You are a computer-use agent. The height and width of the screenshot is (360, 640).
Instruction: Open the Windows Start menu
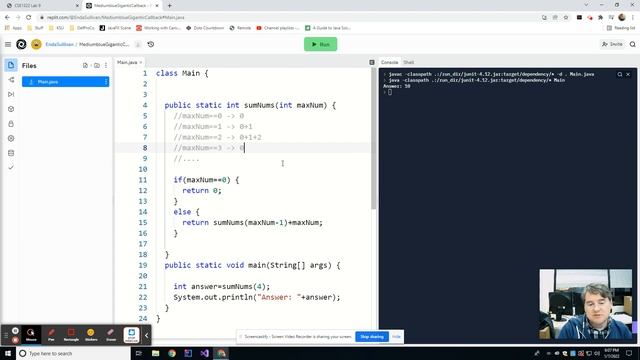click(7, 353)
